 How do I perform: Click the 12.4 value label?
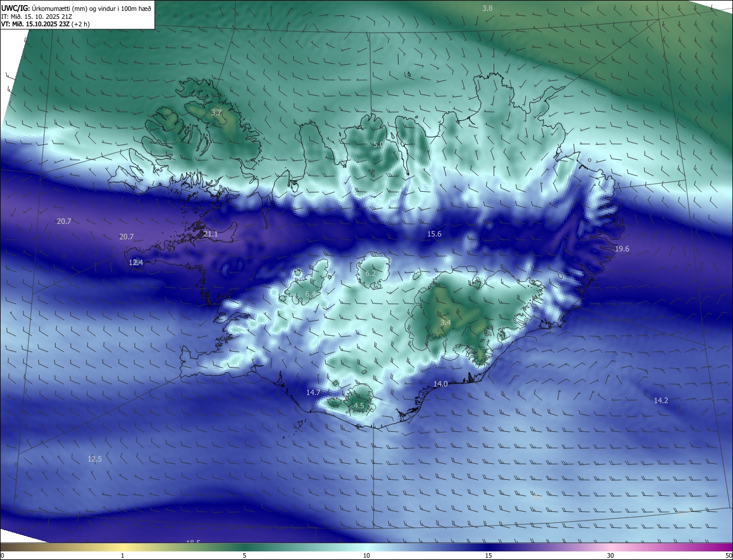coord(136,262)
